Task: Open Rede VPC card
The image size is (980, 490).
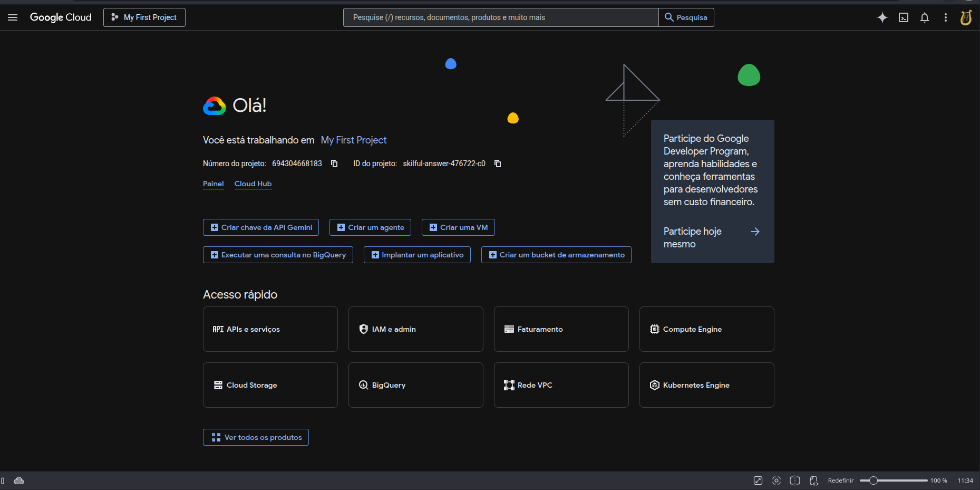Action: coord(561,385)
